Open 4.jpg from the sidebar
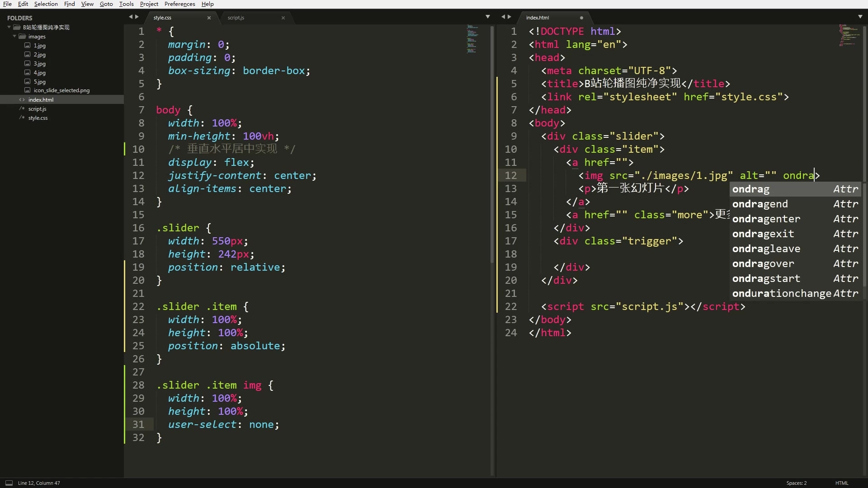 [40, 73]
